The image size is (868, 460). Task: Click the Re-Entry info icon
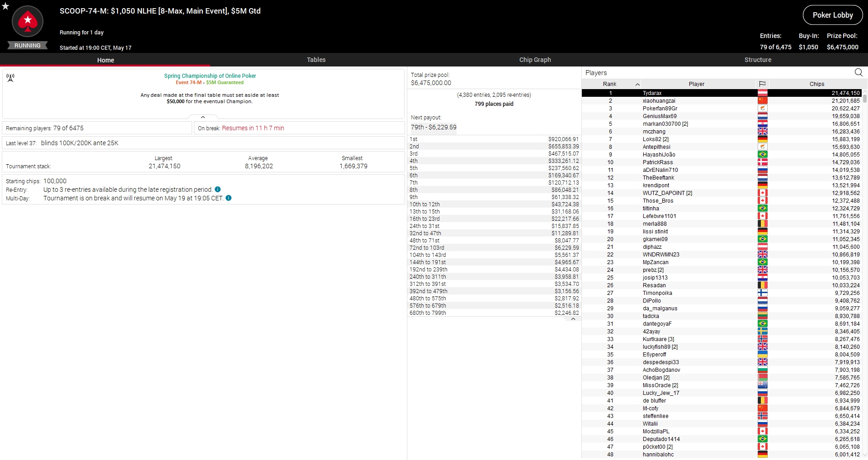coord(218,190)
